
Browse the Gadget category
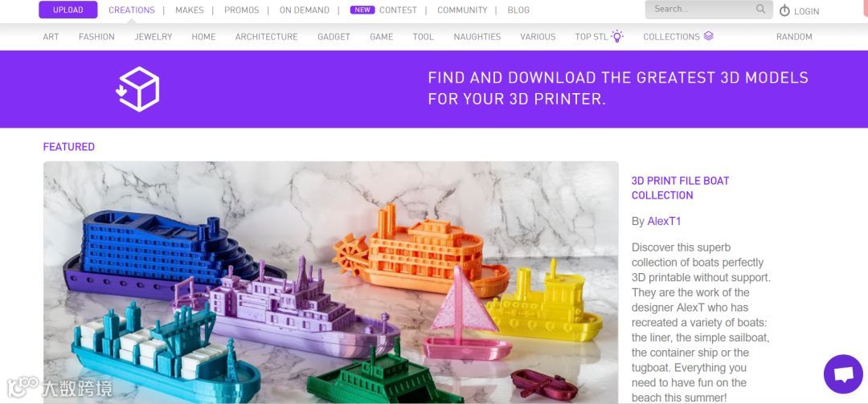(334, 36)
